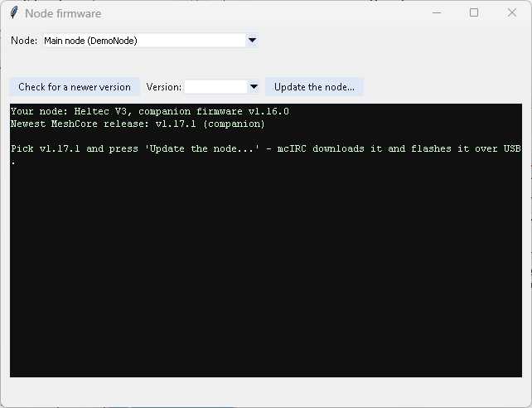Click the 'Your node: Heltec V3' log line
This screenshot has height=408, width=532.
pyautogui.click(x=150, y=111)
